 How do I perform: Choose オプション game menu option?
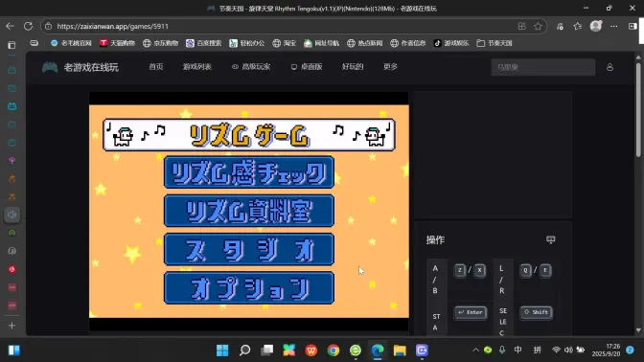point(249,288)
